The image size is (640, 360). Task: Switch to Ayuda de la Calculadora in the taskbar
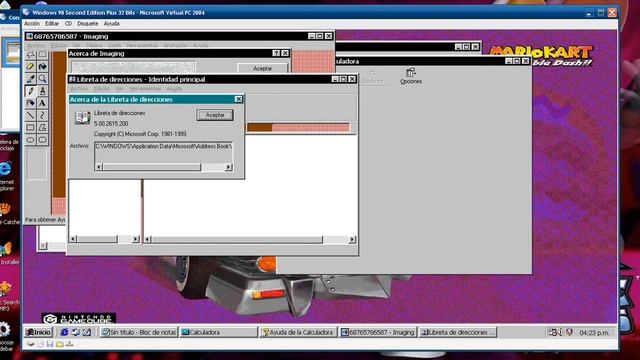(298, 332)
